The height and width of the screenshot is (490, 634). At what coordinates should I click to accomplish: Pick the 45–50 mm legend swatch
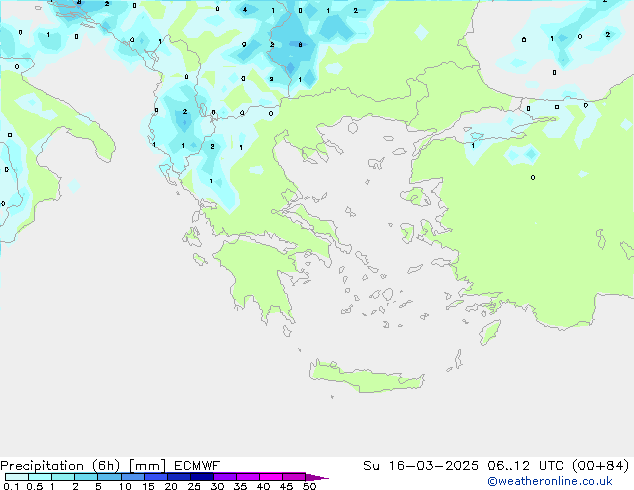point(294,477)
